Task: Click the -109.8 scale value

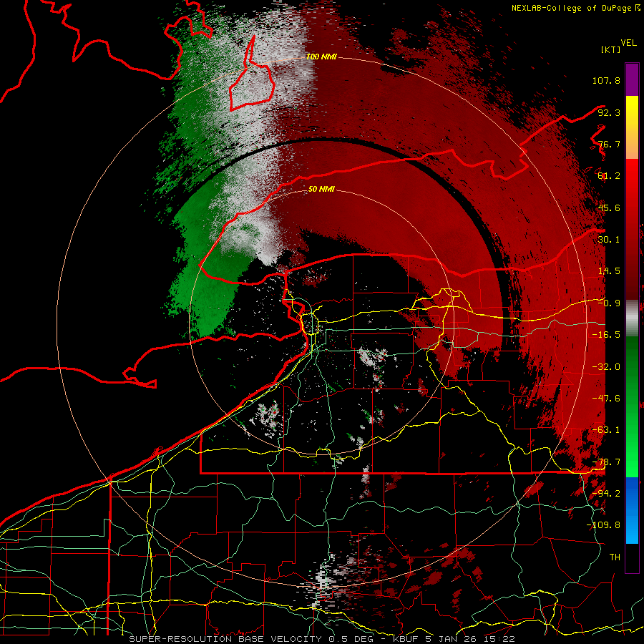Action: (604, 525)
